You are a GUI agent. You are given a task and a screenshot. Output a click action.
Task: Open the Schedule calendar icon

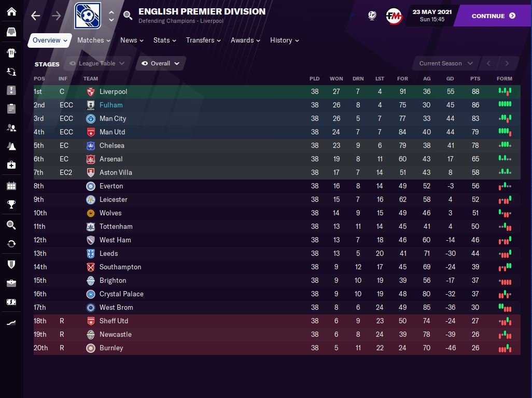[11, 185]
